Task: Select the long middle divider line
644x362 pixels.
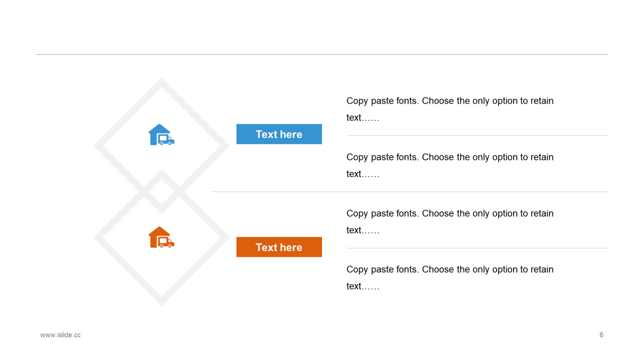Action: tap(410, 192)
